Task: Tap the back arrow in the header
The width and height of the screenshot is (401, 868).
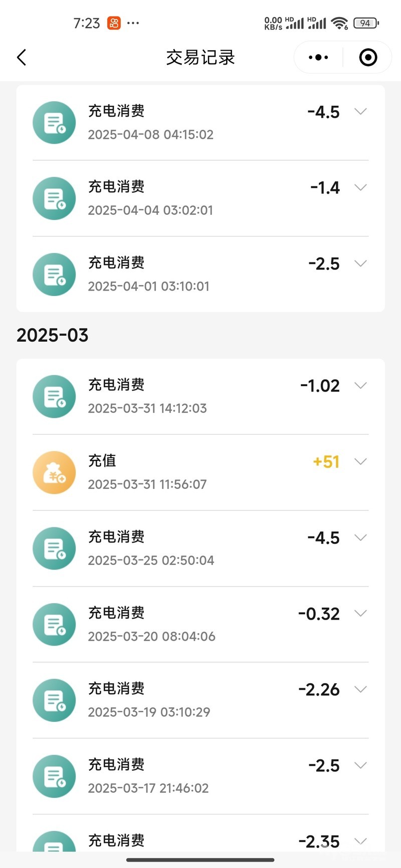Action: click(22, 58)
